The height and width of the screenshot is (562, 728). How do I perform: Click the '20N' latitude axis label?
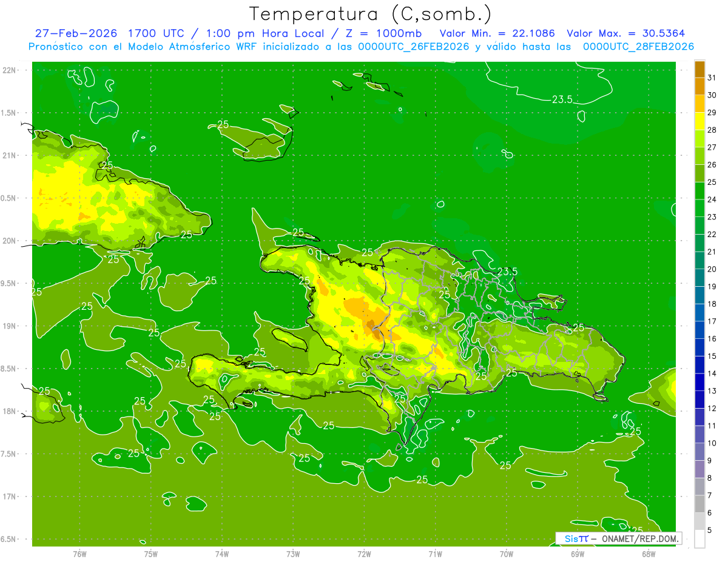10,241
